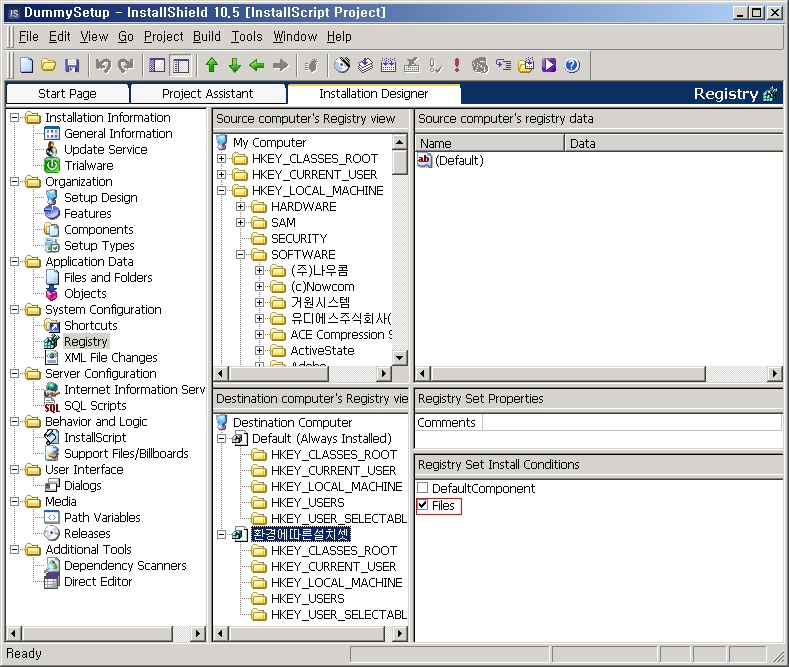The width and height of the screenshot is (789, 667).
Task: Open the Direct Editor view
Action: tap(98, 581)
